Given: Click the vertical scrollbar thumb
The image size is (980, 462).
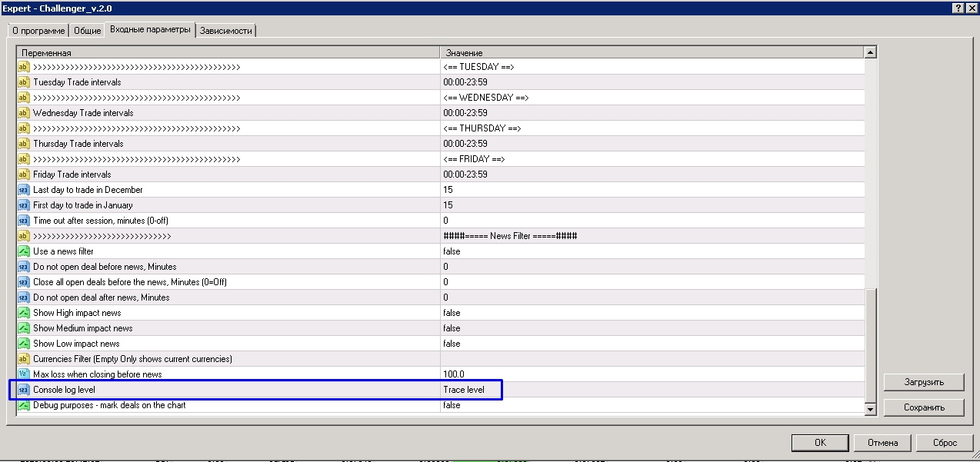Looking at the screenshot, I should pos(871,344).
